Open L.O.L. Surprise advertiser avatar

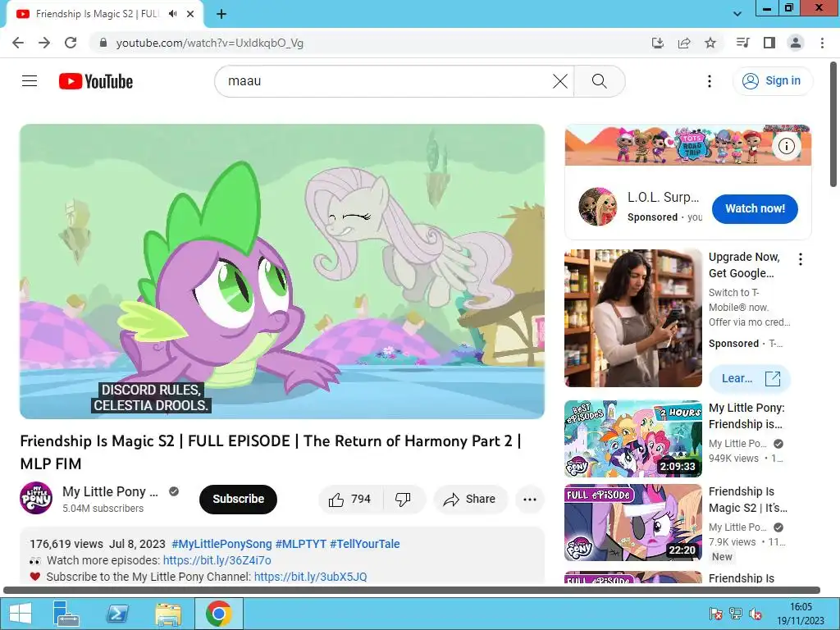point(597,207)
